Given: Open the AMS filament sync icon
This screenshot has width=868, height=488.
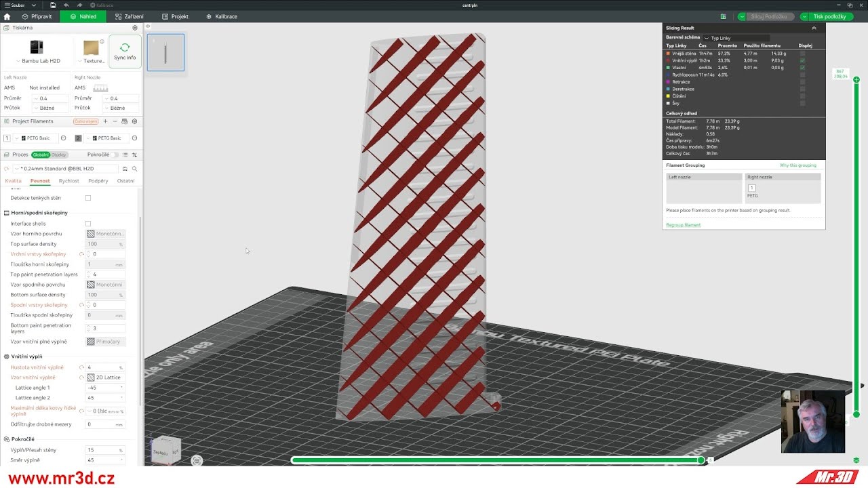Looking at the screenshot, I should (125, 121).
